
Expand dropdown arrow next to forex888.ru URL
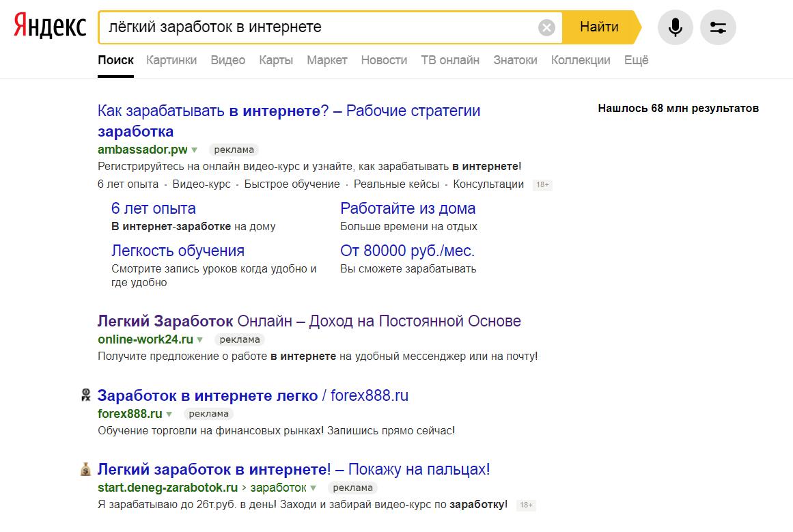(169, 414)
